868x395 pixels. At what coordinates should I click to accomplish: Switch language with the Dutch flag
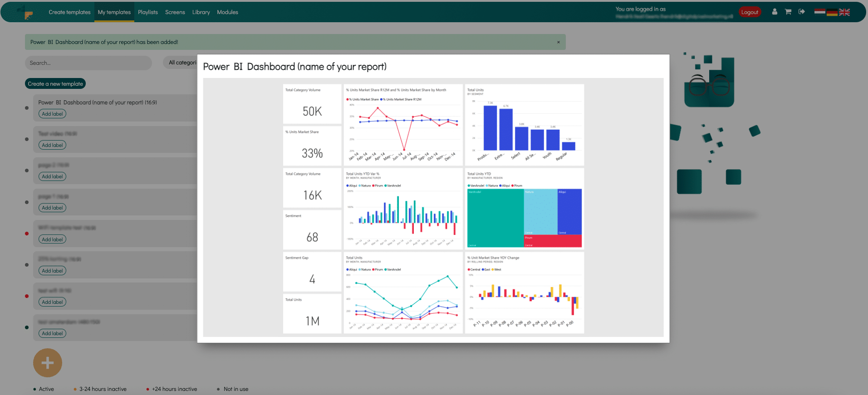(x=819, y=12)
